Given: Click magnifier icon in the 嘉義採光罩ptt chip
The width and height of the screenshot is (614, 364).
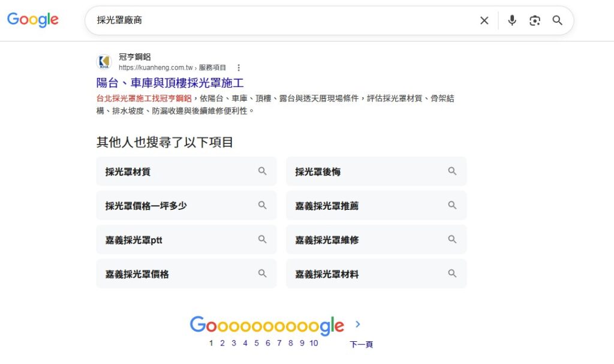Looking at the screenshot, I should [x=263, y=239].
